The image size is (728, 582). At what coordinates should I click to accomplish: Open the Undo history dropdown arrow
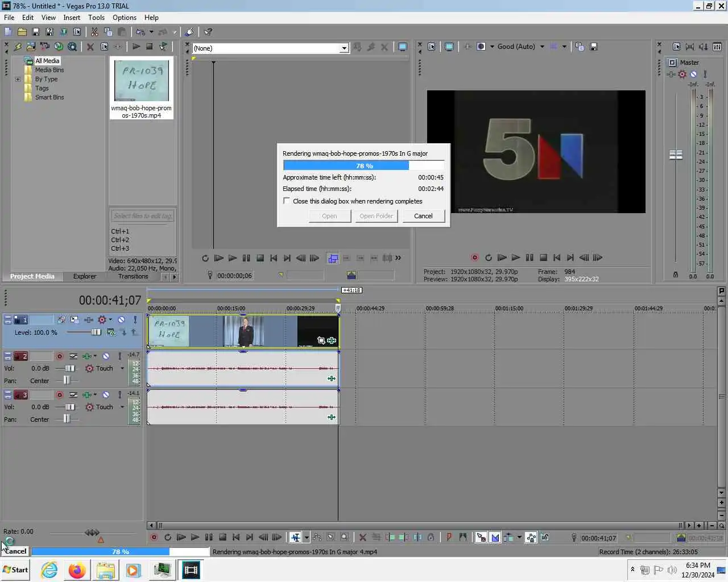[151, 32]
